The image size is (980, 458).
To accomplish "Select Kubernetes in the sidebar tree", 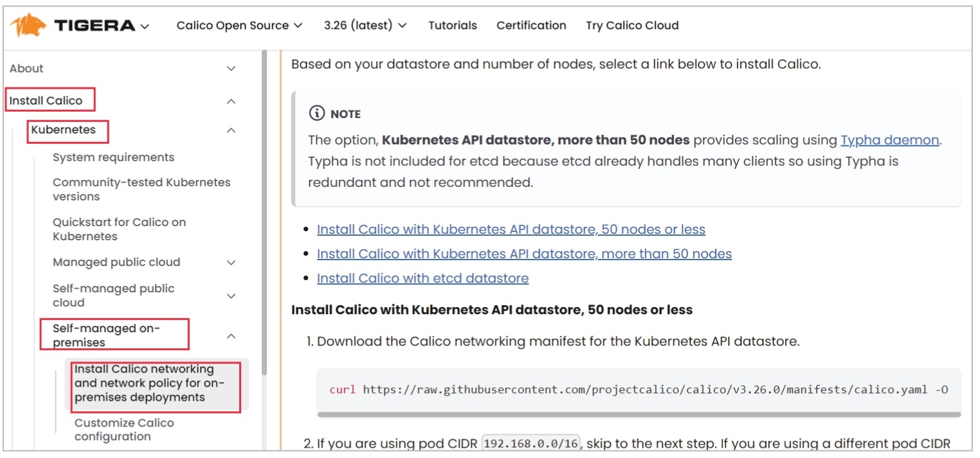I will click(x=64, y=130).
